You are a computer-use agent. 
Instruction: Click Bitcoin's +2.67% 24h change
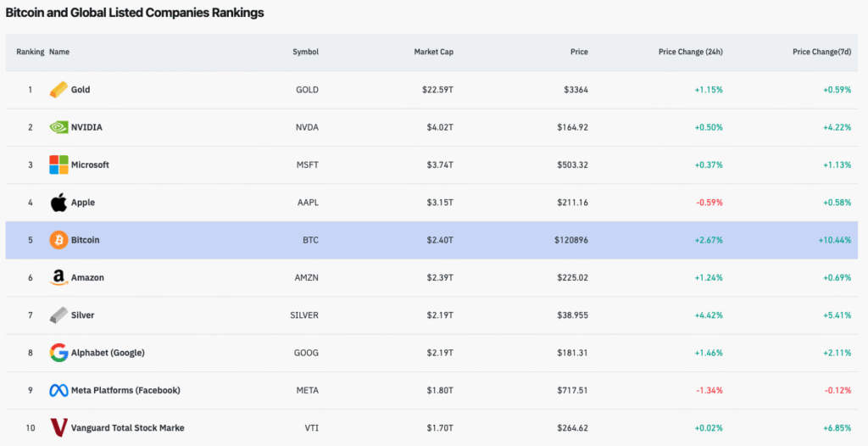pos(709,240)
